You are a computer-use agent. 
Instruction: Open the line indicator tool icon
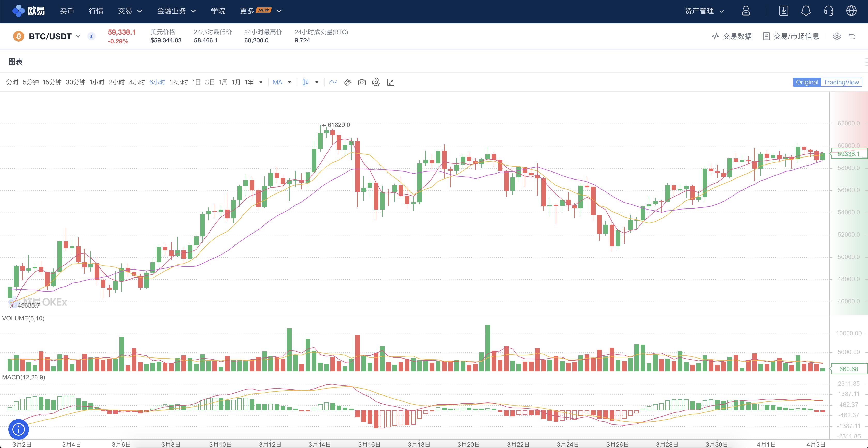[x=333, y=82]
